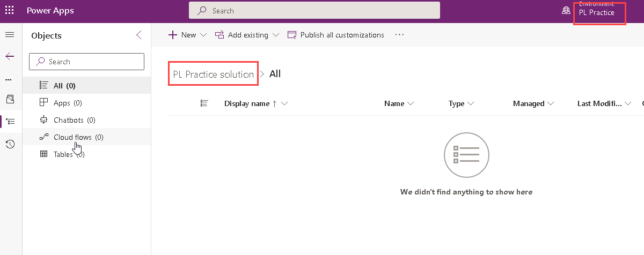
Task: Click Publish all customizations
Action: pyautogui.click(x=336, y=35)
